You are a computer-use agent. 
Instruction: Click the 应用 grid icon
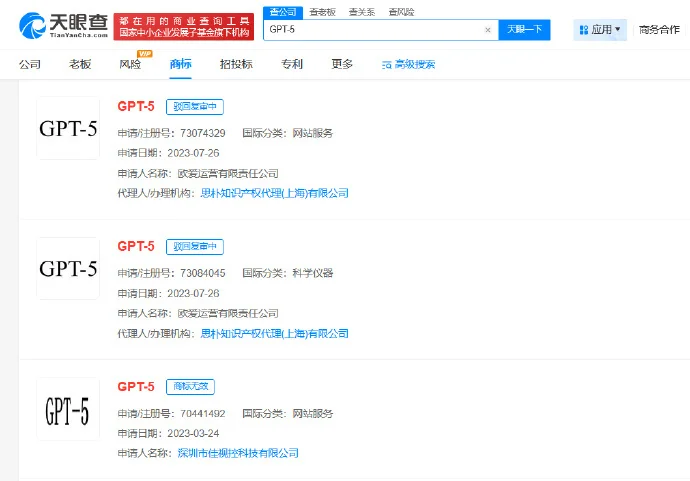pos(583,30)
